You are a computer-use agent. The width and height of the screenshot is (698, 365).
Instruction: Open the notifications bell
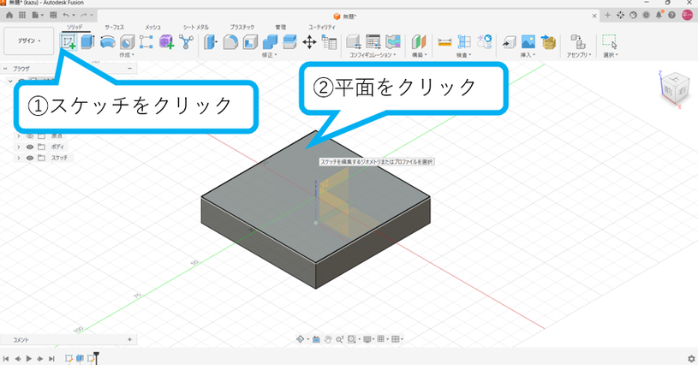659,15
